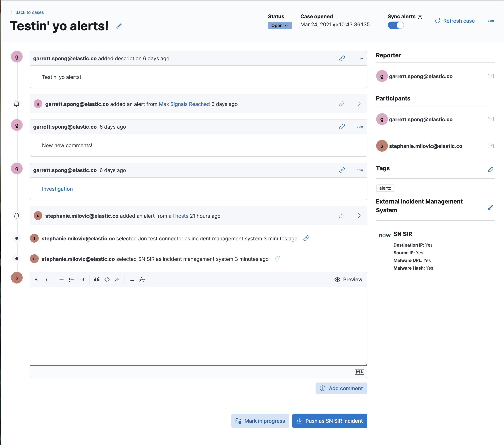Click the code formatting icon
The height and width of the screenshot is (445, 504).
(107, 279)
